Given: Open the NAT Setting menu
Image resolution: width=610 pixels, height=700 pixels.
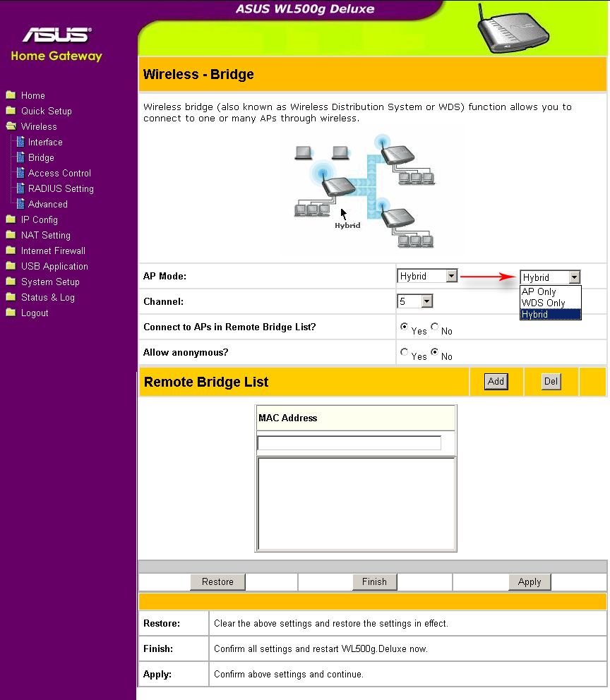Looking at the screenshot, I should 46,235.
